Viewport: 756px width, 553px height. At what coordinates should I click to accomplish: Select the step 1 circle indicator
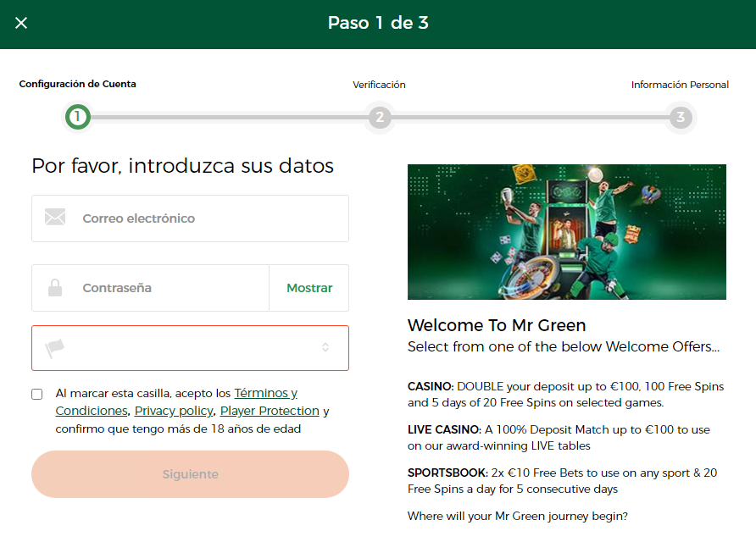77,117
